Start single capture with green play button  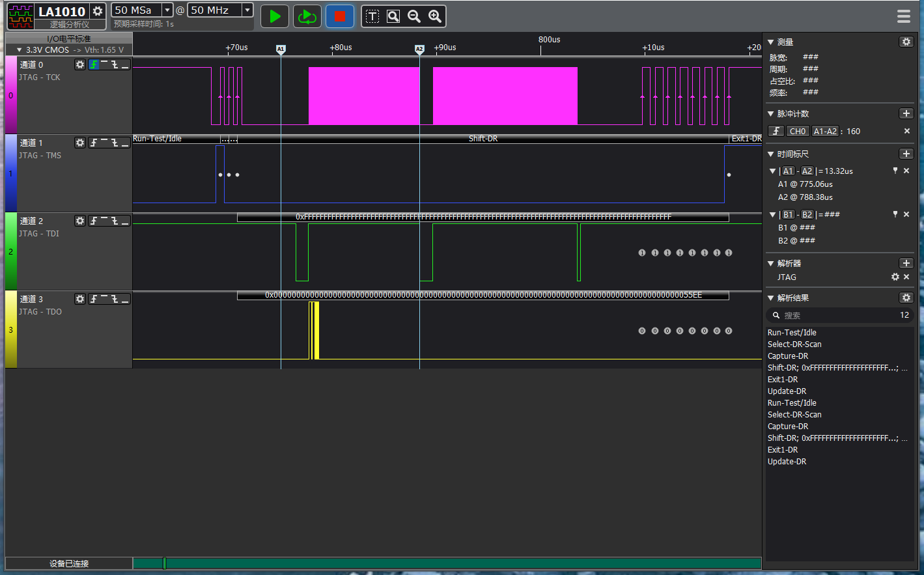click(x=275, y=16)
